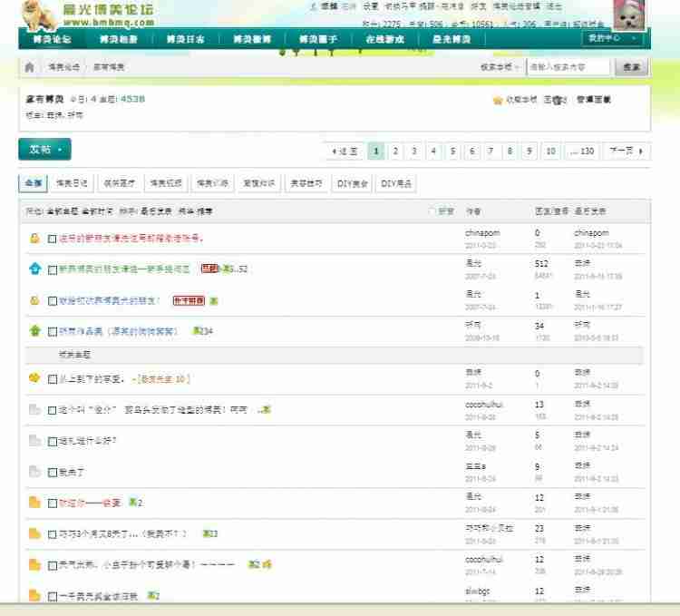The width and height of the screenshot is (680, 616).
Task: Click the home icon in the breadcrumb bar
Action: tap(29, 67)
